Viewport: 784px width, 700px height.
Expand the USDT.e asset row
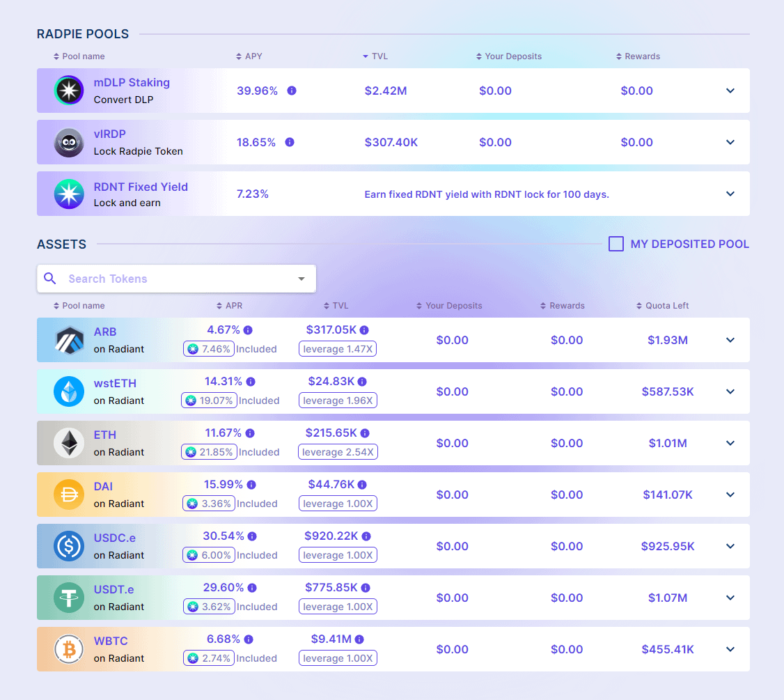click(x=730, y=598)
